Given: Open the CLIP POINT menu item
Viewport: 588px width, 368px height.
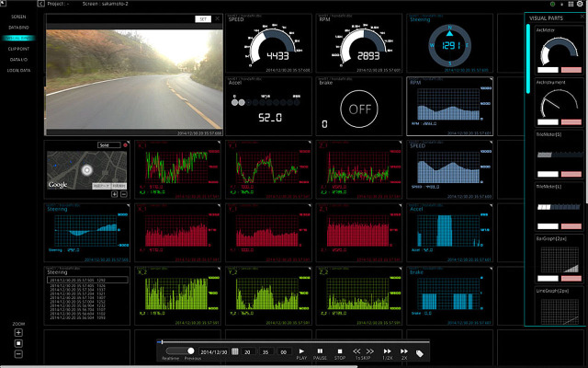Looking at the screenshot, I should pyautogui.click(x=18, y=49).
